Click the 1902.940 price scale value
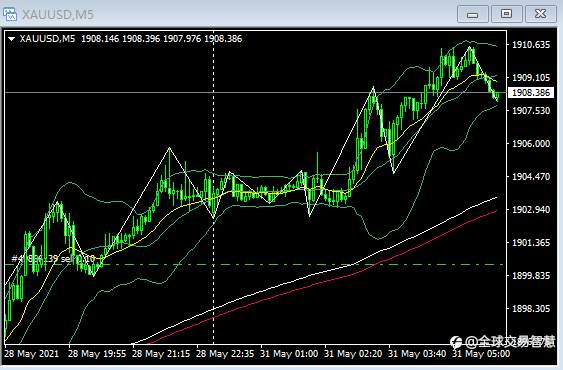This screenshot has width=563, height=370. pyautogui.click(x=531, y=210)
